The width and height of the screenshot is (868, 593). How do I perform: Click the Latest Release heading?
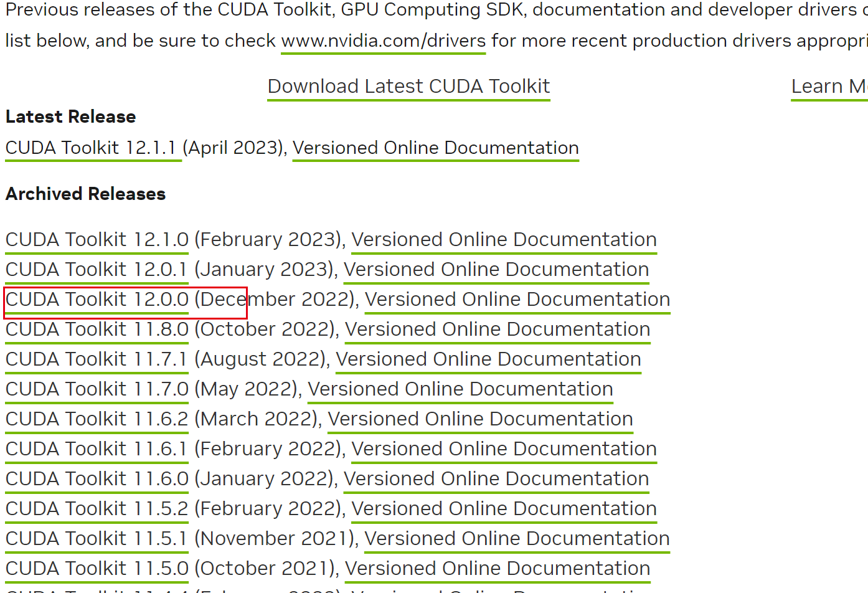(x=70, y=117)
